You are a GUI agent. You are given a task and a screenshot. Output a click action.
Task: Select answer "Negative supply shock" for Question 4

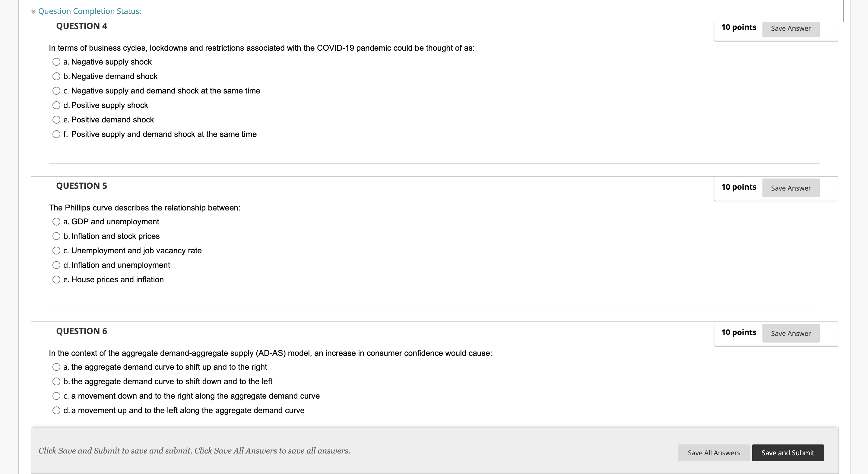[56, 62]
